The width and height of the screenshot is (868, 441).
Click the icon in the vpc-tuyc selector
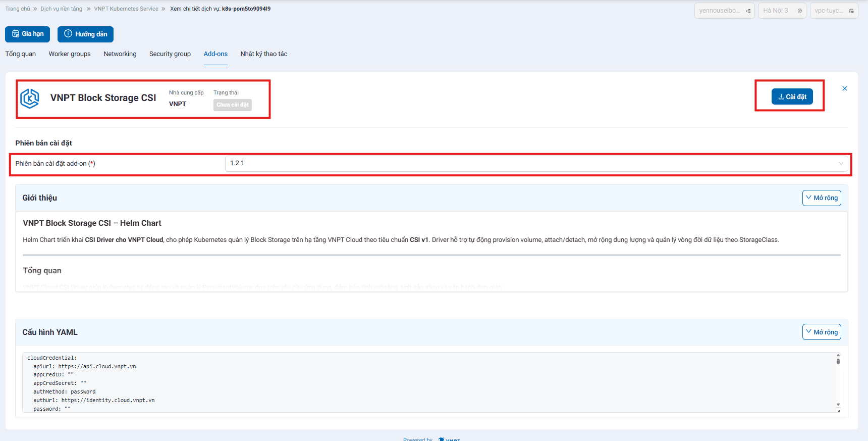tap(851, 11)
